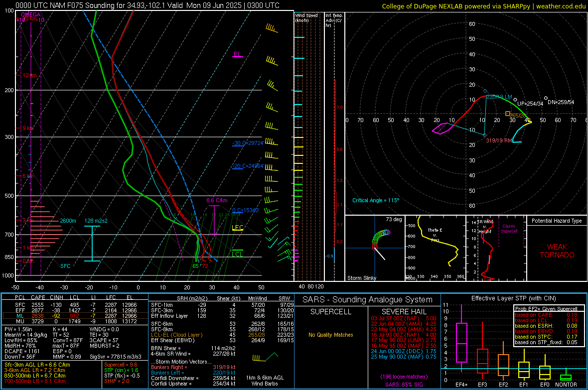This screenshot has height=390, width=588.
Task: Click the Bunkers Left = 220/19 kt line
Action: coord(193,373)
